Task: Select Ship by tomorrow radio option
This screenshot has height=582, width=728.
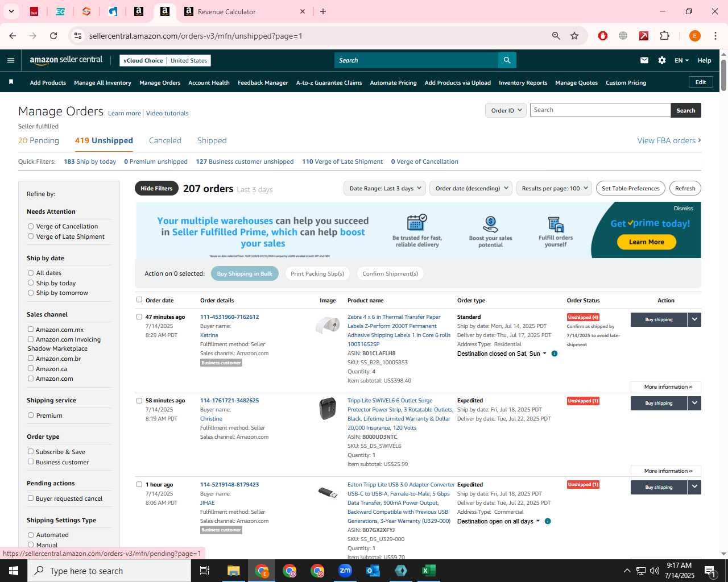Action: (x=31, y=293)
